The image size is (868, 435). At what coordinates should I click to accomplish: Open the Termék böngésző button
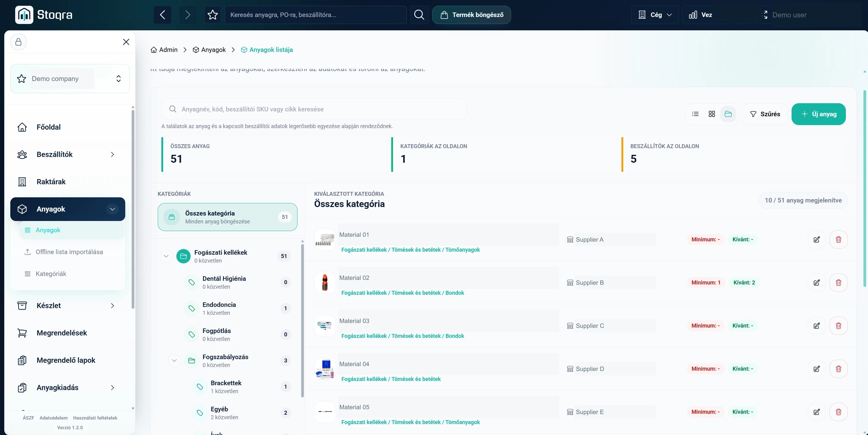point(471,15)
